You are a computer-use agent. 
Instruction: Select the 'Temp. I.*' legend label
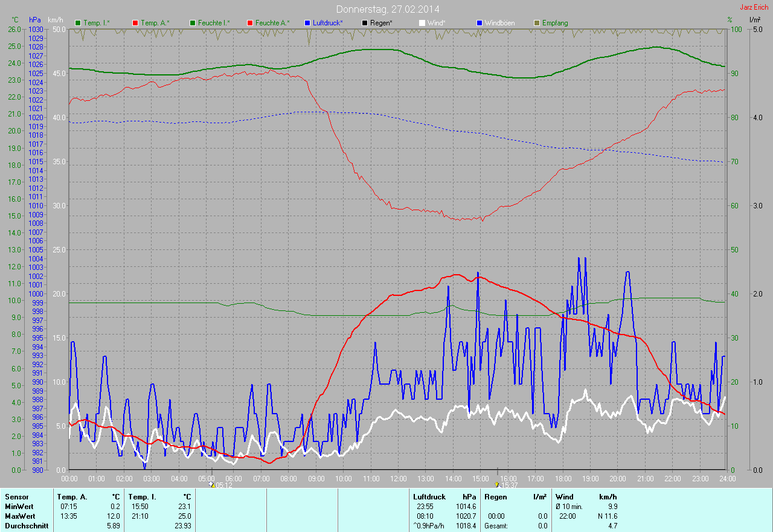[x=97, y=23]
